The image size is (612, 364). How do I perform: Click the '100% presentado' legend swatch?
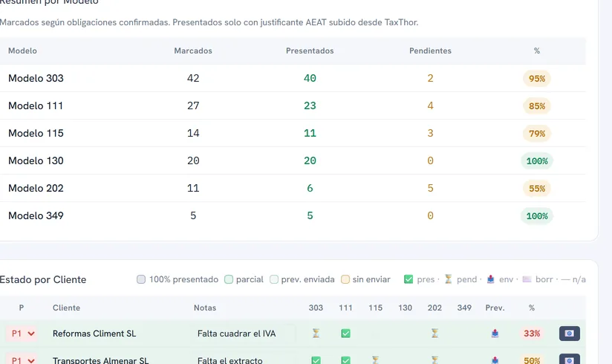141,279
